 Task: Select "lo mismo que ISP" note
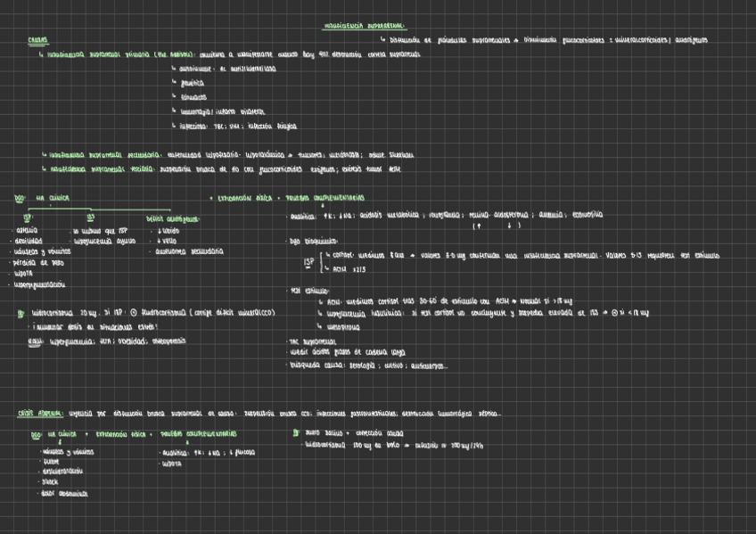point(100,231)
